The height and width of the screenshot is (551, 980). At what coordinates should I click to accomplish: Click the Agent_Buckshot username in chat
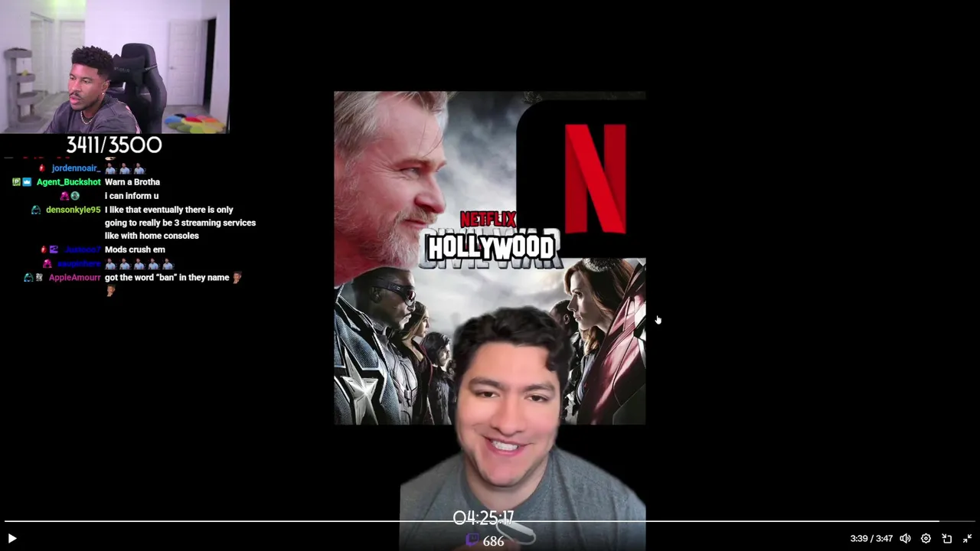click(69, 182)
